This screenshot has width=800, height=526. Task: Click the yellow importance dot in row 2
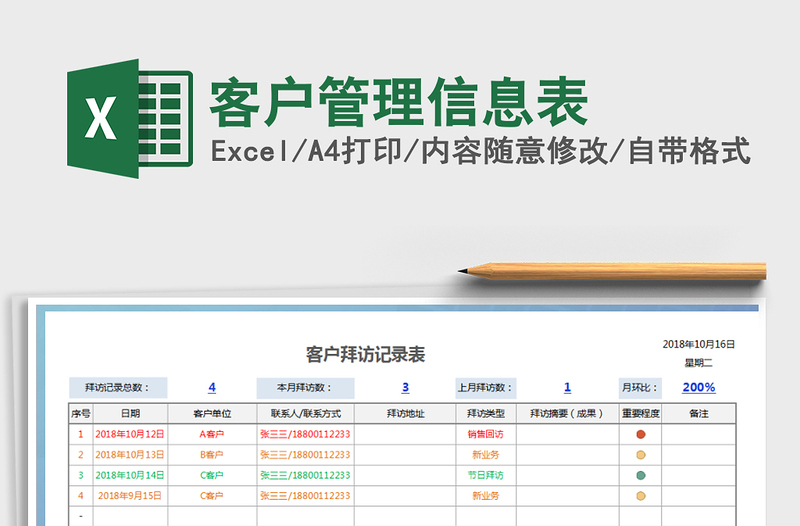coord(641,455)
